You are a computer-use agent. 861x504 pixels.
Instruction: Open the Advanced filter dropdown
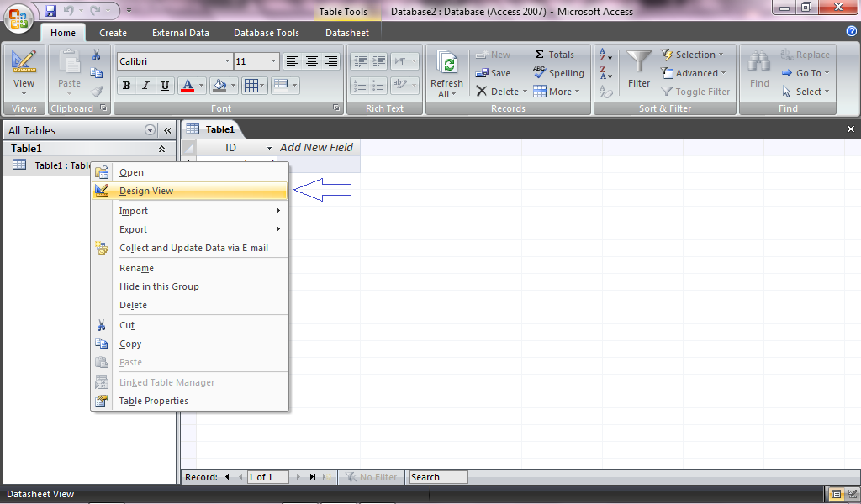pyautogui.click(x=694, y=73)
